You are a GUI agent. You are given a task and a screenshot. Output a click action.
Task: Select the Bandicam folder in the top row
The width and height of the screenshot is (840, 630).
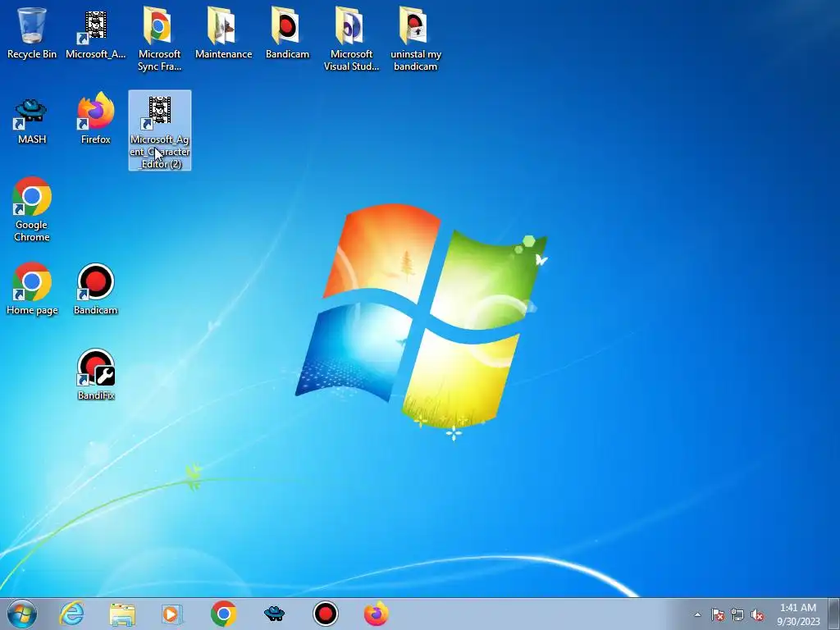pos(287,33)
